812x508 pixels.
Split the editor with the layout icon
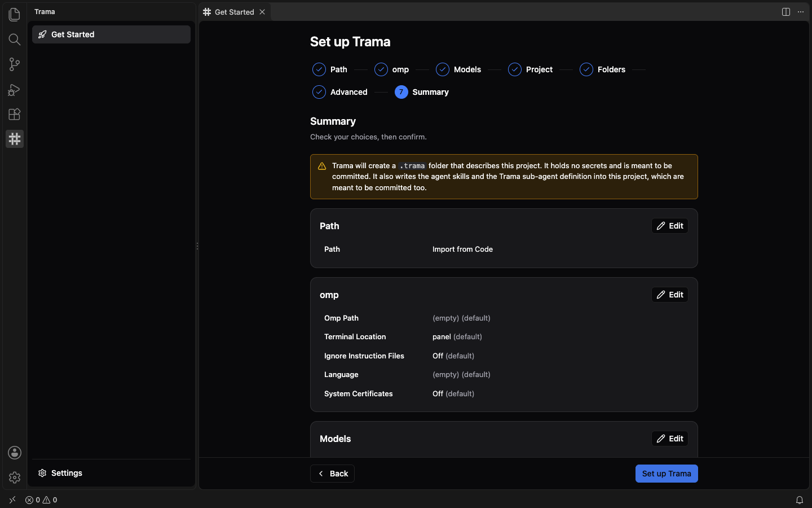click(x=786, y=12)
